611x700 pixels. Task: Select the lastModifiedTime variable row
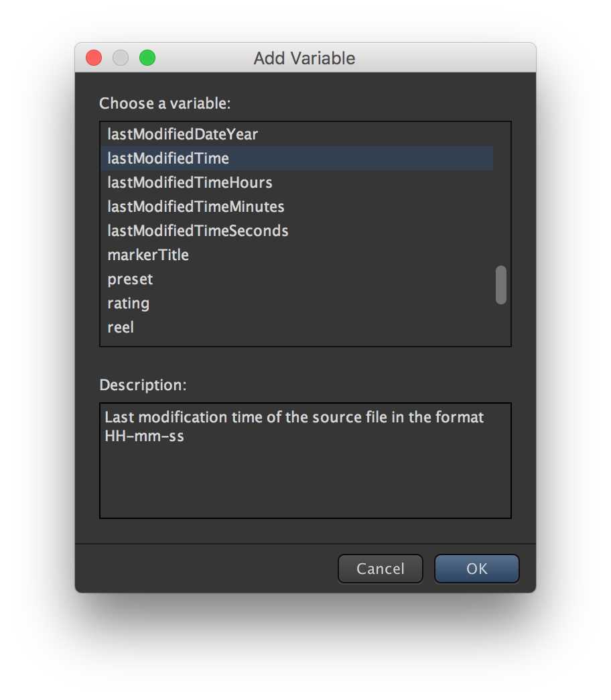point(297,158)
